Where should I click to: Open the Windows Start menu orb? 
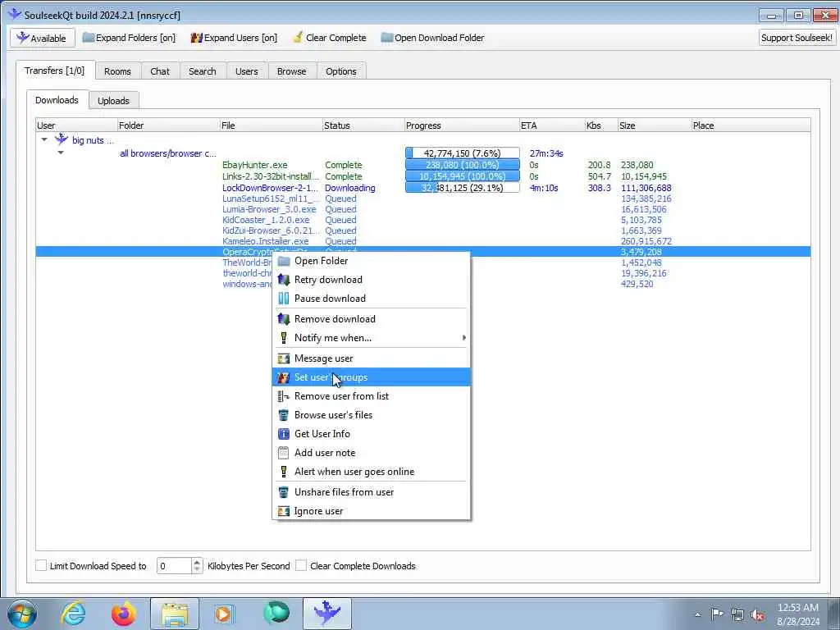[x=22, y=614]
